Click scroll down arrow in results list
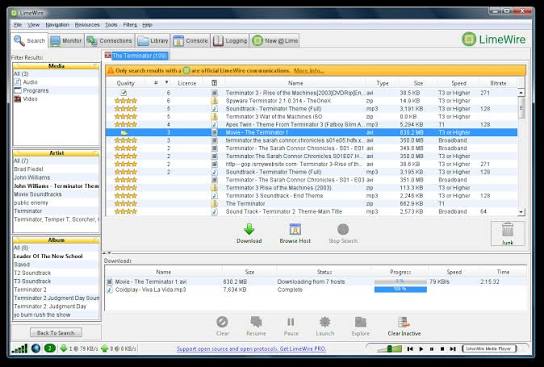Image resolution: width=544 pixels, height=367 pixels. [521, 212]
